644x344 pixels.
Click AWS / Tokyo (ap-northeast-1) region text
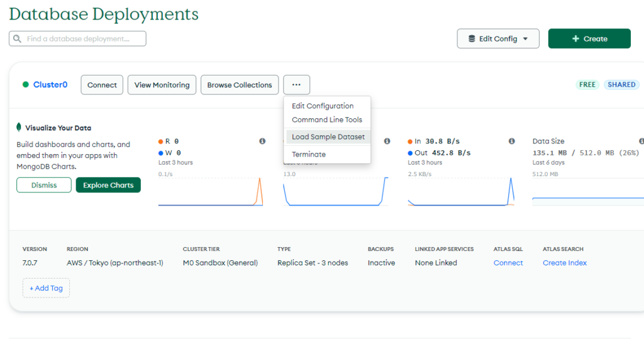coord(115,263)
